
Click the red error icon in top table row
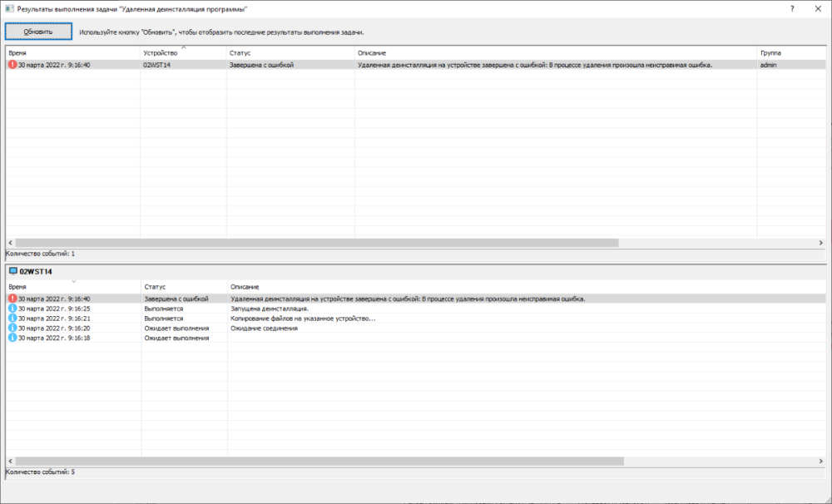(x=12, y=65)
